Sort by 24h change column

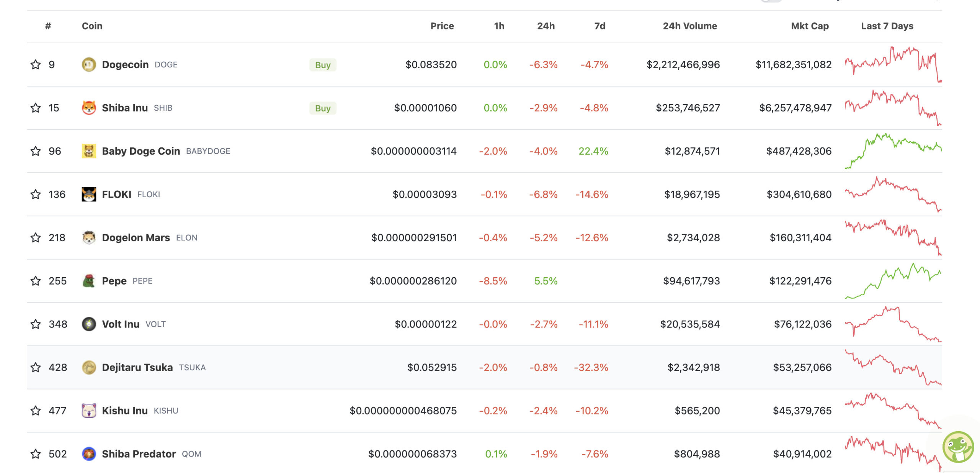click(x=546, y=26)
